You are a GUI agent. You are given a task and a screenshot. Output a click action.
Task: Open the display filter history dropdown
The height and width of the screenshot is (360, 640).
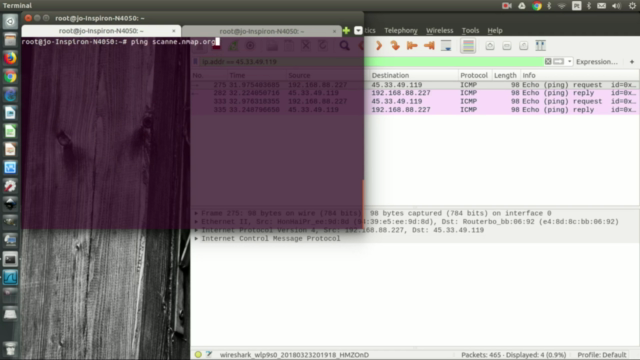569,62
